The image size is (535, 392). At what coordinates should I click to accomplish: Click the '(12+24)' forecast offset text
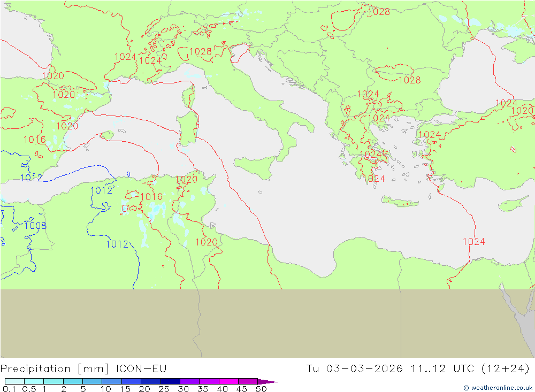[506, 369]
